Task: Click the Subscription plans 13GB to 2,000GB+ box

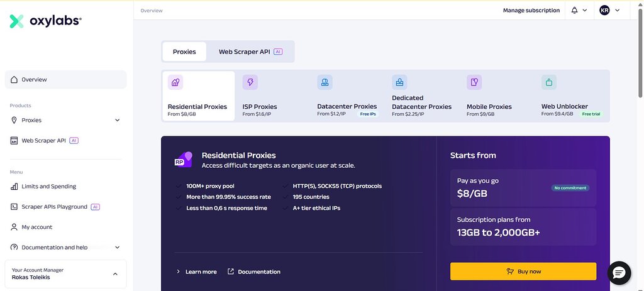Action: pos(523,226)
